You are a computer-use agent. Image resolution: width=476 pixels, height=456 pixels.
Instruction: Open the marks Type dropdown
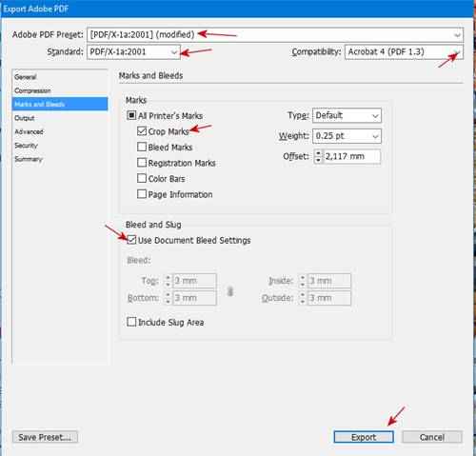[x=347, y=115]
